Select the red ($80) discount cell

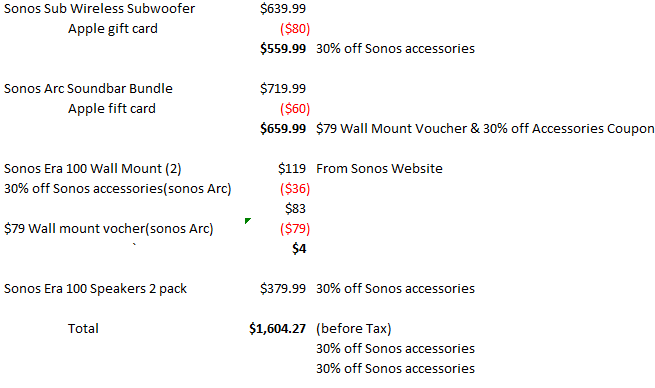pyautogui.click(x=295, y=28)
